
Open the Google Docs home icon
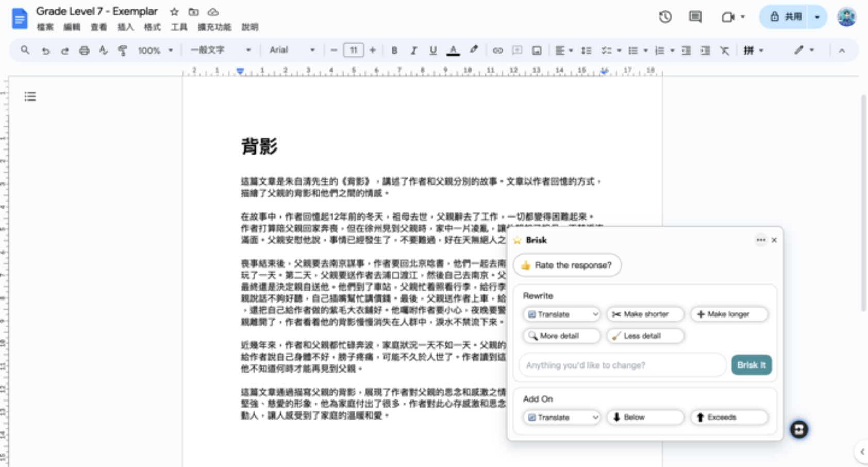click(20, 19)
